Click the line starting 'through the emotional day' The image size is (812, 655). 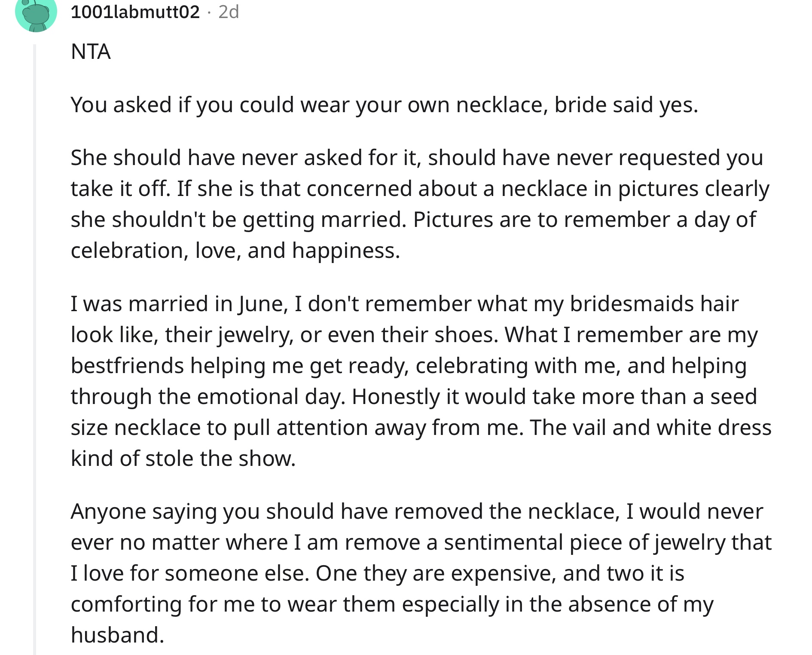414,397
